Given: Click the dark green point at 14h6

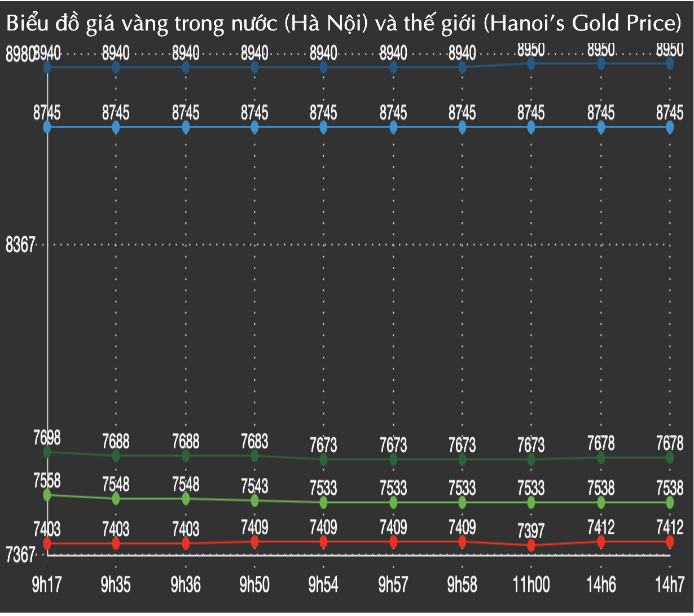Looking at the screenshot, I should click(601, 457).
